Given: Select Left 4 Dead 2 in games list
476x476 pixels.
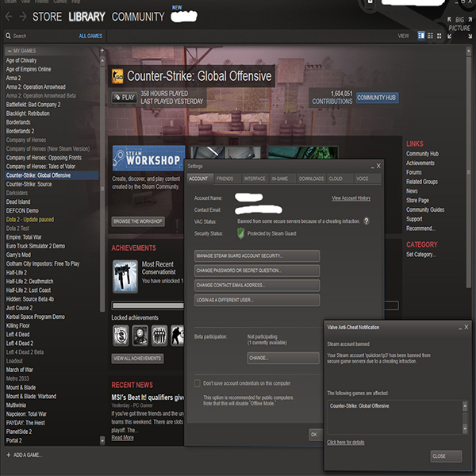Looking at the screenshot, I should click(20, 344).
